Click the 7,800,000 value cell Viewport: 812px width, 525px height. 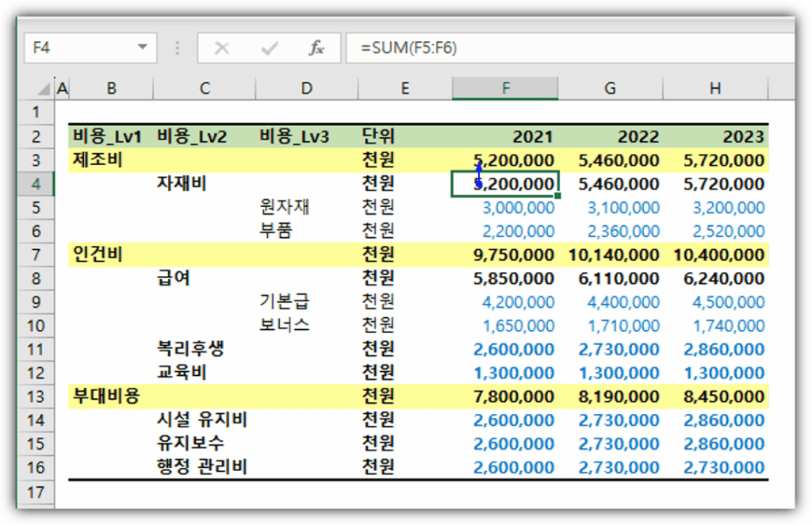point(505,397)
